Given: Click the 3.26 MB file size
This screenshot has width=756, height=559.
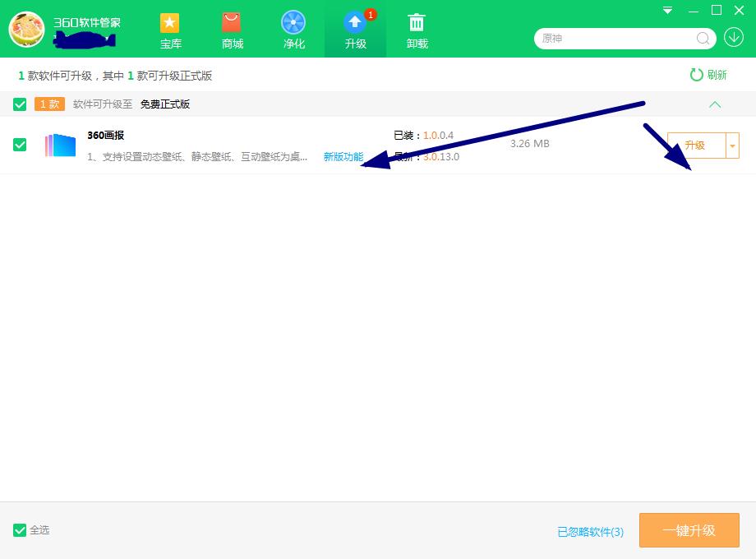Looking at the screenshot, I should click(x=529, y=144).
